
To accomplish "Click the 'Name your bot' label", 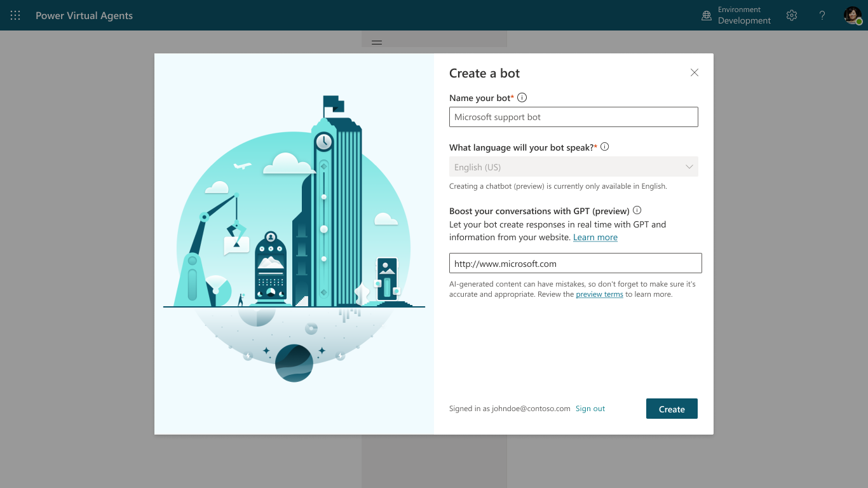I will (x=482, y=98).
